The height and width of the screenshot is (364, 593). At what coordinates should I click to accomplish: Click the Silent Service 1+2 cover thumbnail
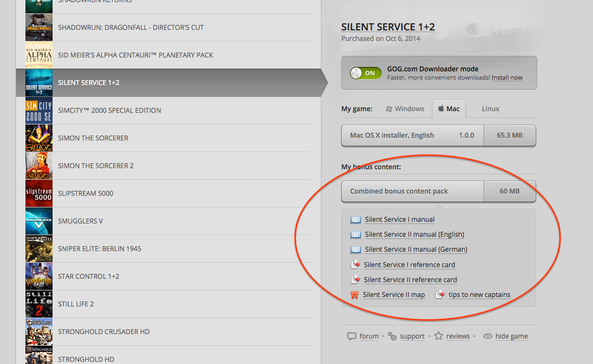39,83
